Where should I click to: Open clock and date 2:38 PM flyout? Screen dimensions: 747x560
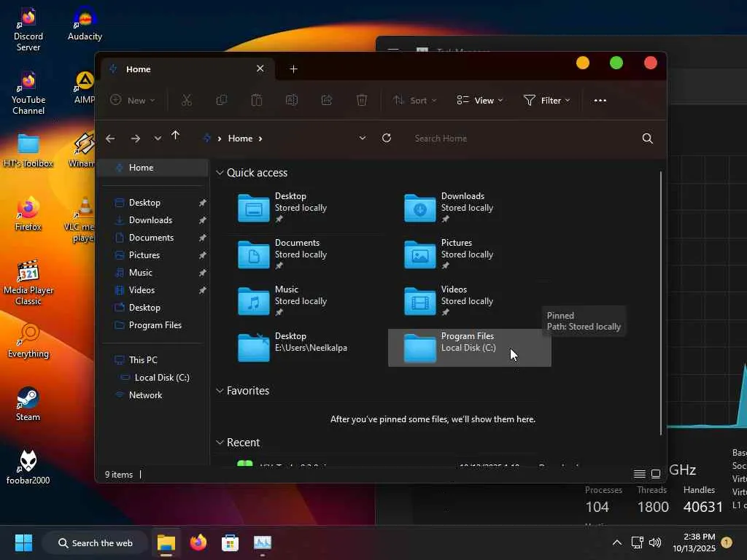pos(694,542)
